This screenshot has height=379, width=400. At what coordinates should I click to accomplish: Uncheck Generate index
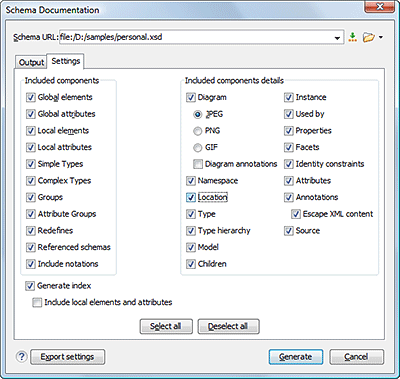(x=30, y=286)
